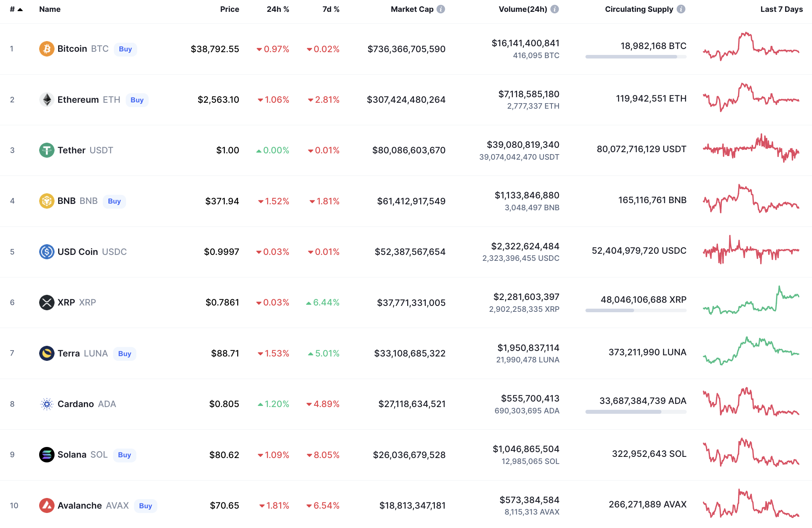Image resolution: width=812 pixels, height=528 pixels.
Task: Open the USD Coin USDC link
Action: 92,252
